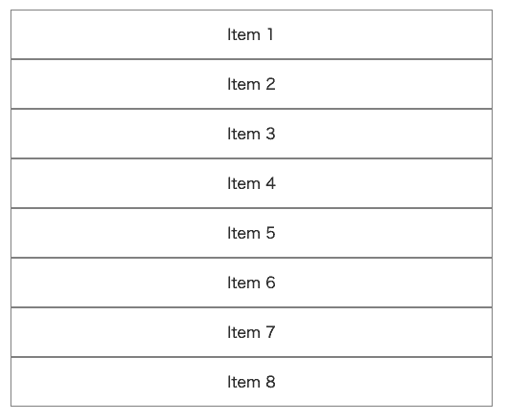Click the 'Item 2' text label

pyautogui.click(x=251, y=84)
